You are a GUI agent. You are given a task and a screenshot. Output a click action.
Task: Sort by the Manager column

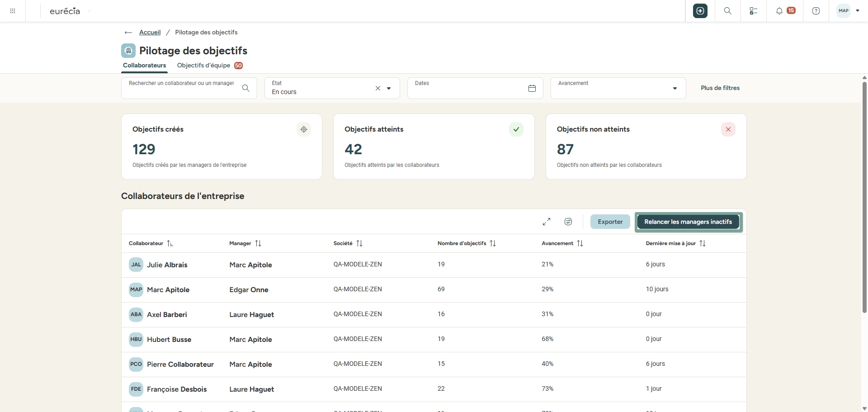click(x=258, y=243)
